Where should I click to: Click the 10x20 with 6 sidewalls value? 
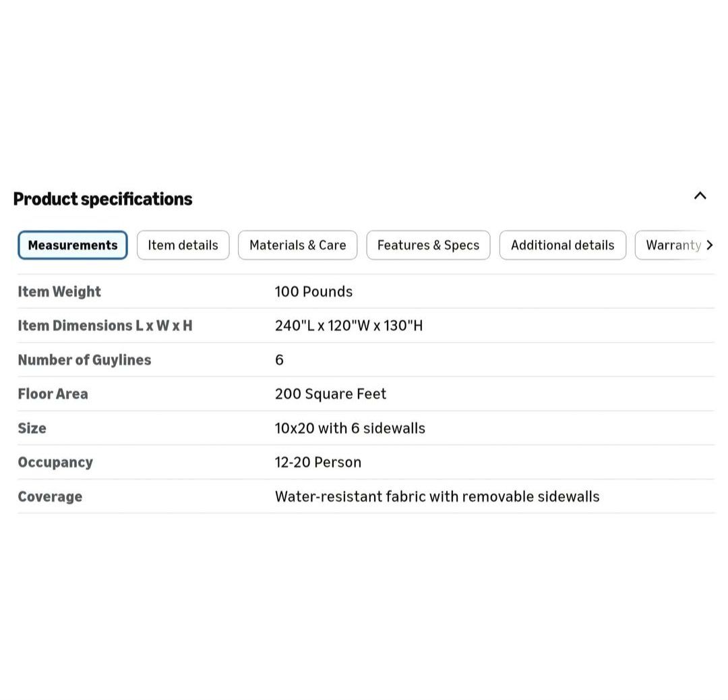coord(350,428)
